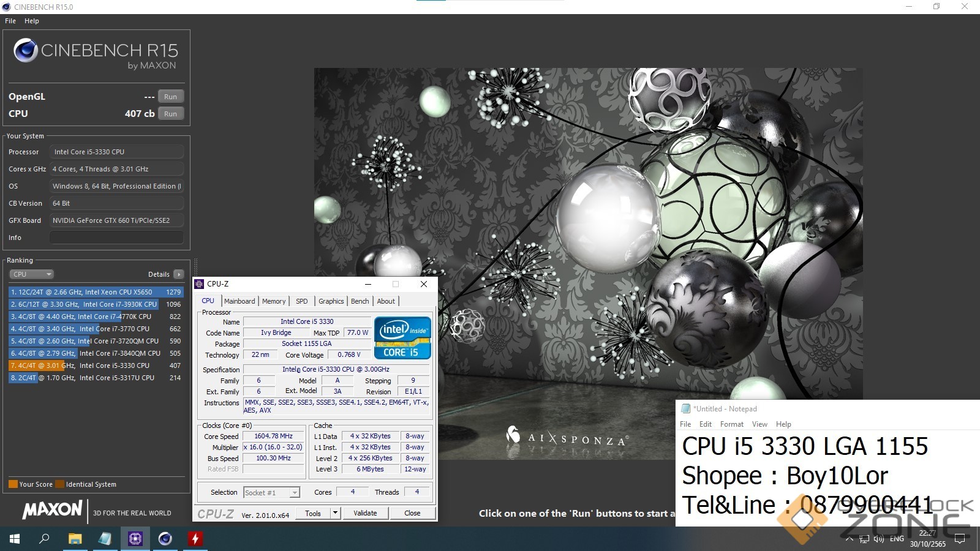Open the Format menu in Notepad
The width and height of the screenshot is (980, 551).
(x=731, y=424)
